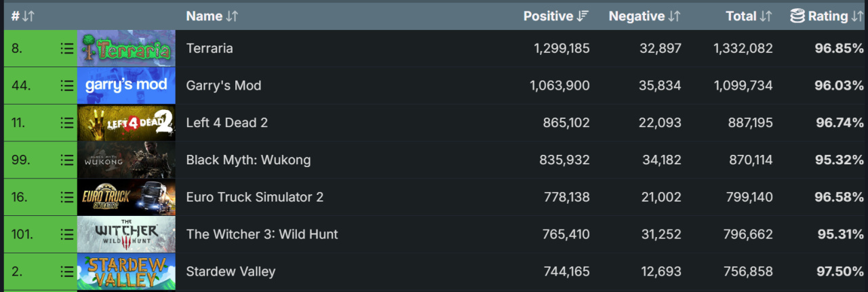The height and width of the screenshot is (292, 868).
Task: Sort by the rank number column
Action: 22,16
